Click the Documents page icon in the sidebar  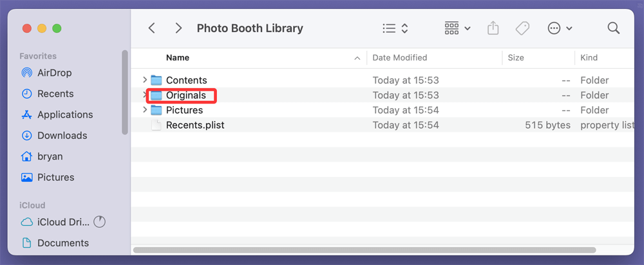[26, 243]
